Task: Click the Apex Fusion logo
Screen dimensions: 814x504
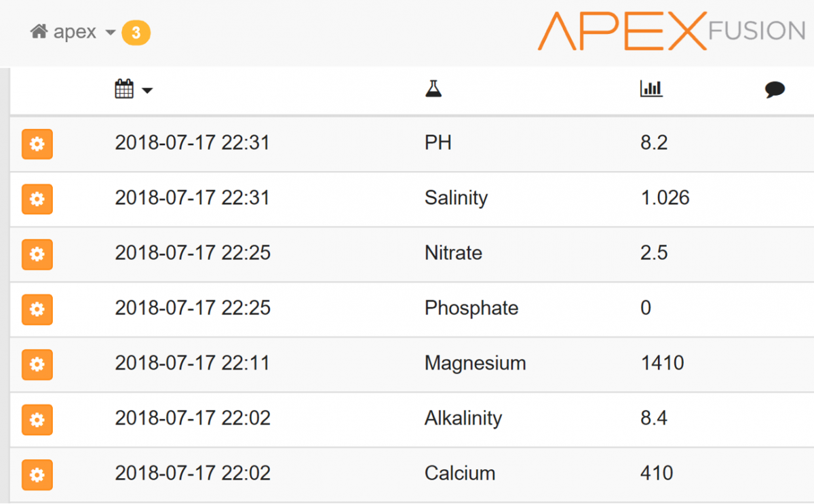Action: point(672,31)
